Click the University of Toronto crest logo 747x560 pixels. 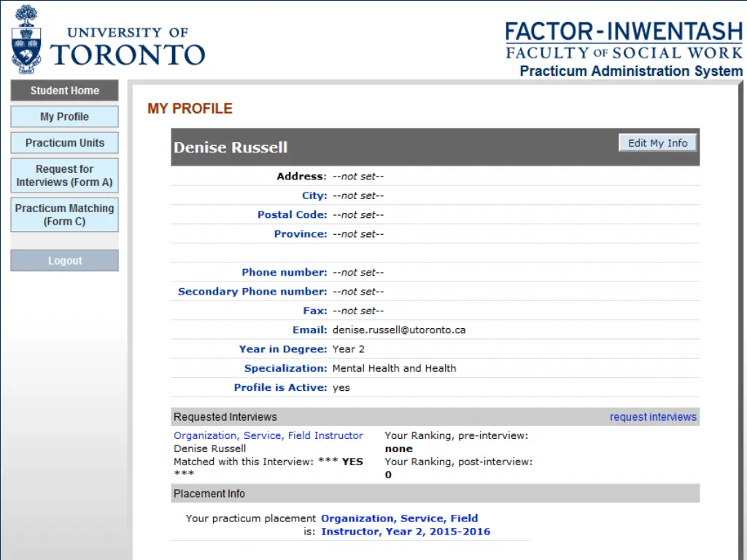[x=26, y=39]
